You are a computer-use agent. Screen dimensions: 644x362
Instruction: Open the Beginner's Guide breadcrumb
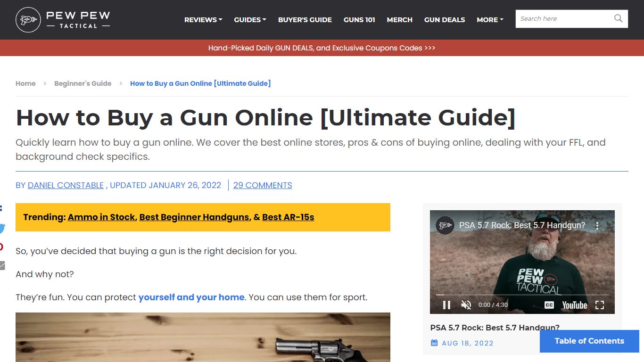[83, 83]
